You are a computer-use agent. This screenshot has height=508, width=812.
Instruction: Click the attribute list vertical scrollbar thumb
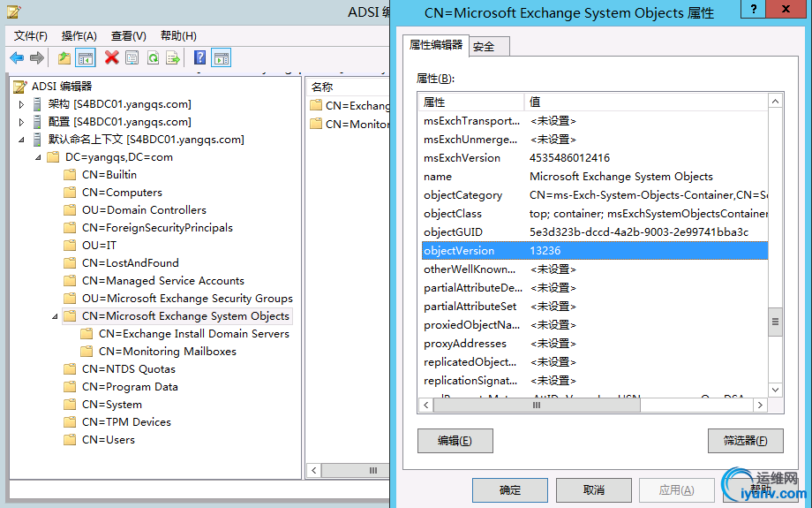(x=775, y=322)
